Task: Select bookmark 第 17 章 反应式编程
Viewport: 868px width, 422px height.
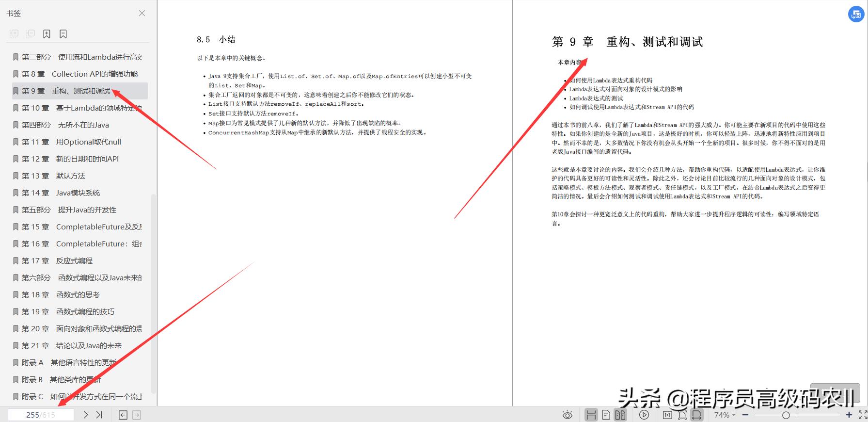Action: [x=80, y=261]
